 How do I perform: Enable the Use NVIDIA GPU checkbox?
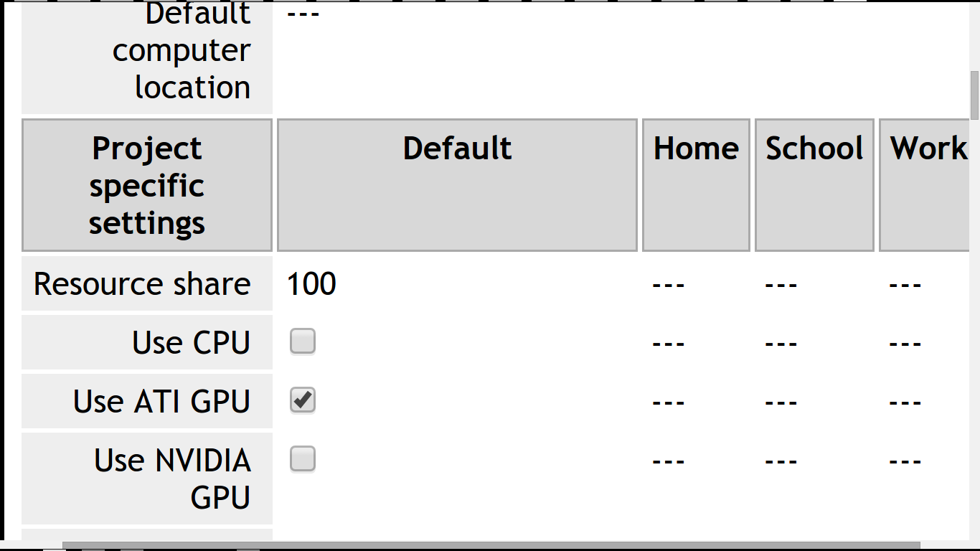(302, 460)
